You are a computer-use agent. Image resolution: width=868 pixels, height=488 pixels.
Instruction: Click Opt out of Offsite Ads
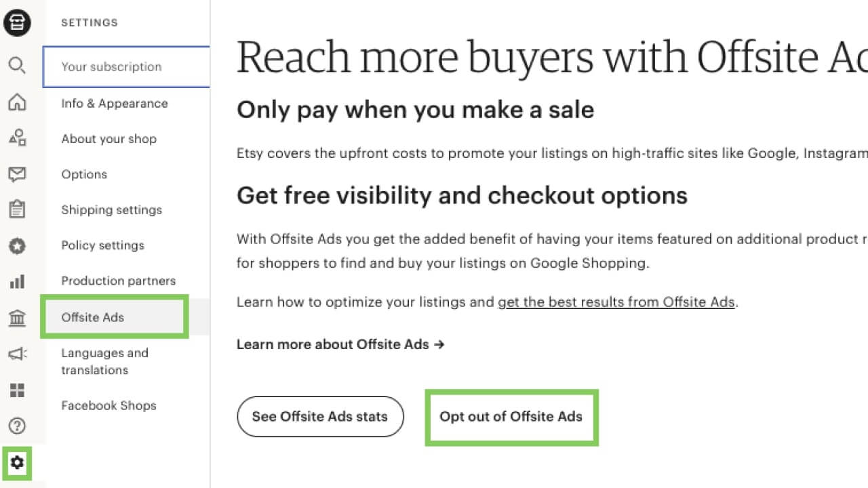point(511,417)
